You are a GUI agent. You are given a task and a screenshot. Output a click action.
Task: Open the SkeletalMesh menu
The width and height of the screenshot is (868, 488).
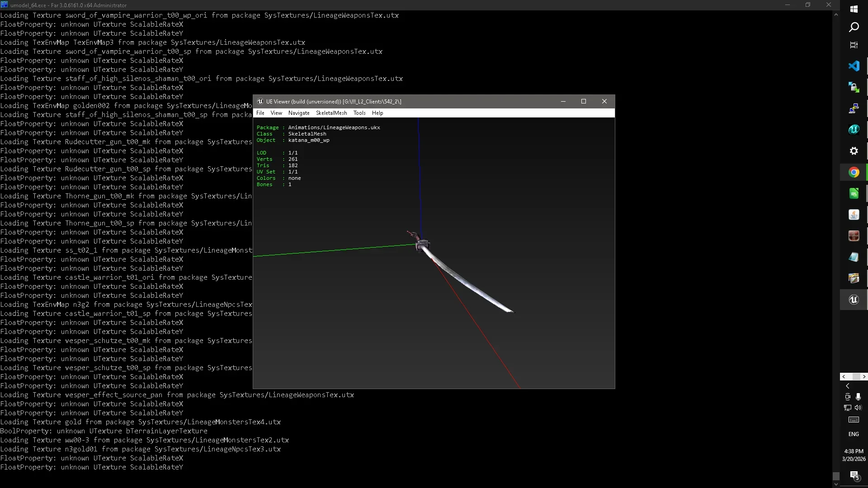331,113
